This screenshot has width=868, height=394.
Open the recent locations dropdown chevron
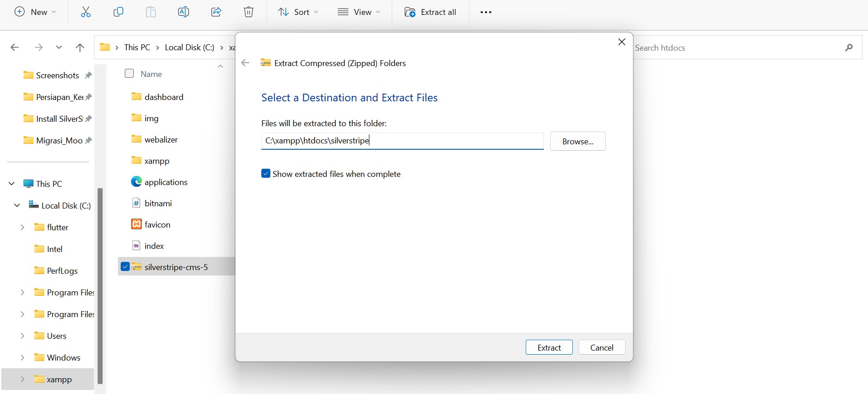pyautogui.click(x=59, y=47)
